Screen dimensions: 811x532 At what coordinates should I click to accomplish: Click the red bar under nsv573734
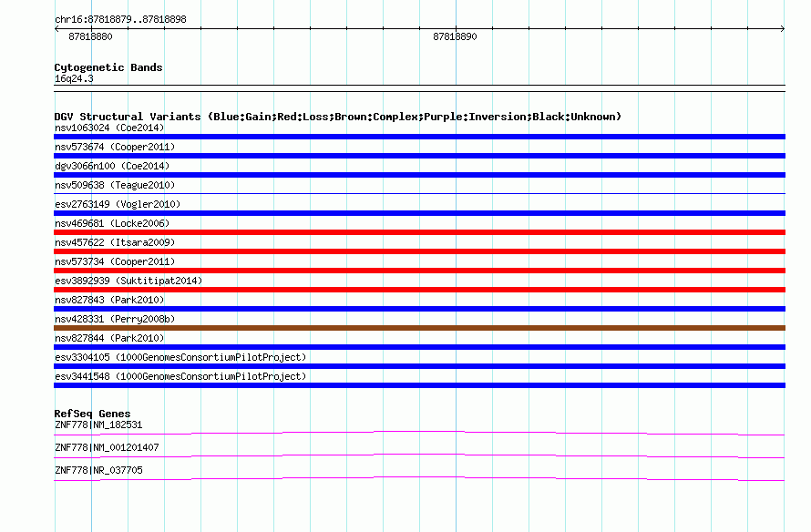(419, 271)
